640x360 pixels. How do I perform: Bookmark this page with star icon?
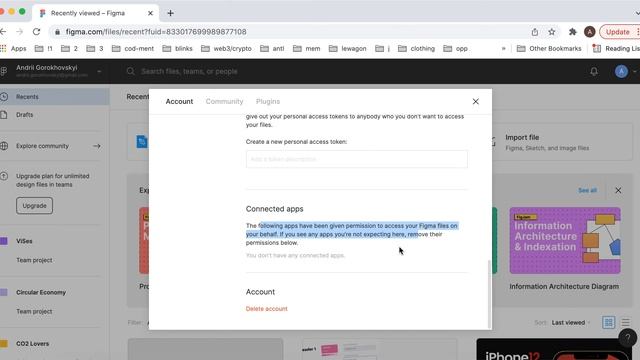[551, 32]
